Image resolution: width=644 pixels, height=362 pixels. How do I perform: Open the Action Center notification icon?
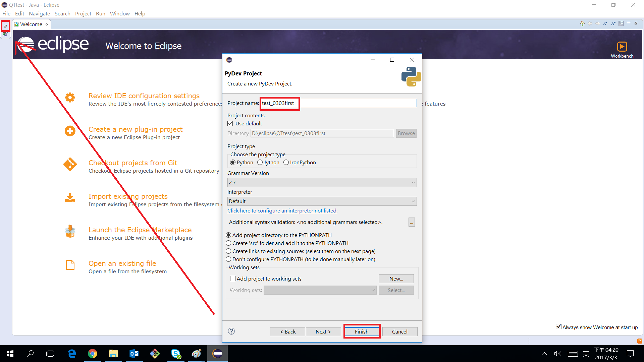coord(631,354)
